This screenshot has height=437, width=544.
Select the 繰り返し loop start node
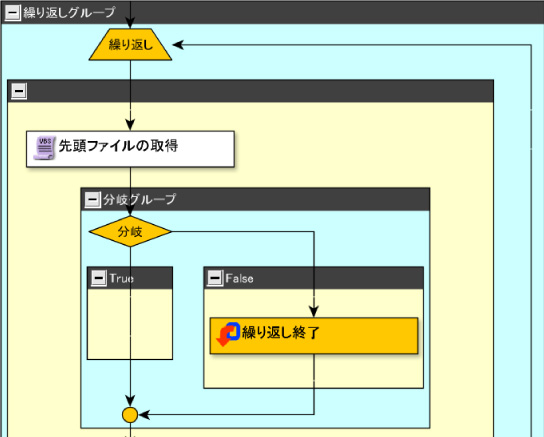[x=130, y=44]
